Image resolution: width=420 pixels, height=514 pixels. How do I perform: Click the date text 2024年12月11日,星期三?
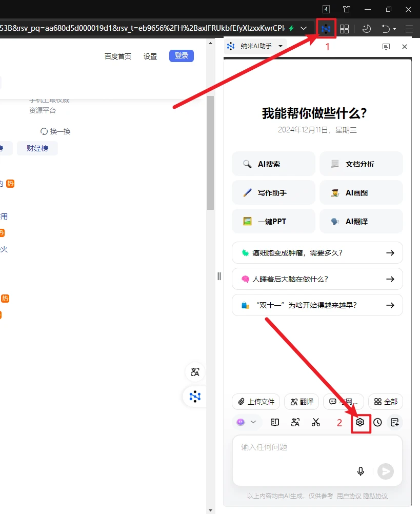point(317,130)
